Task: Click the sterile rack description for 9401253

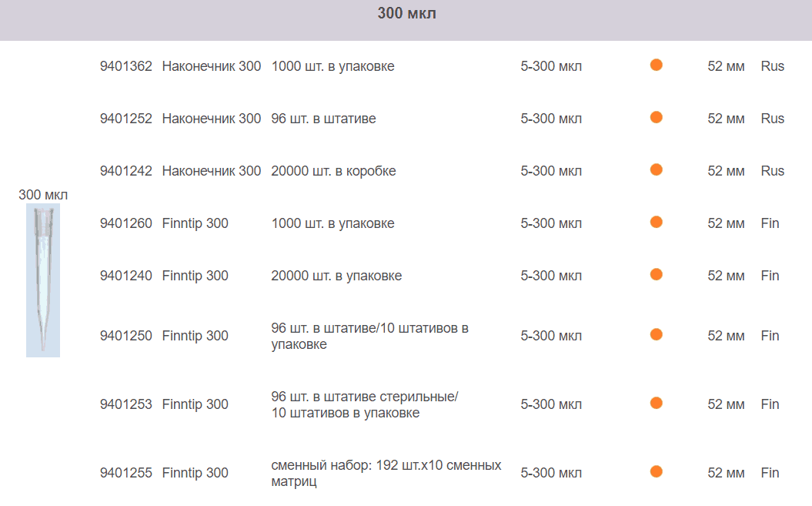Action: pyautogui.click(x=364, y=404)
